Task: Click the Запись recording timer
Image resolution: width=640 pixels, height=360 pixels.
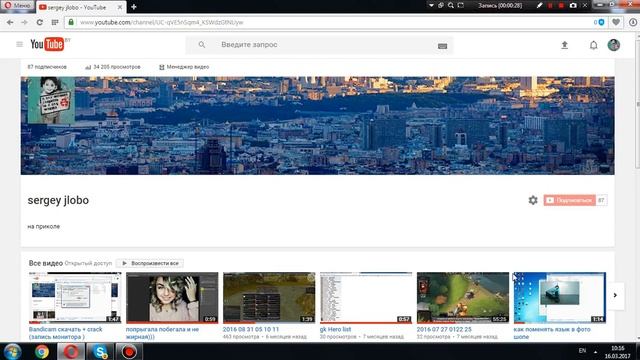Action: click(500, 5)
